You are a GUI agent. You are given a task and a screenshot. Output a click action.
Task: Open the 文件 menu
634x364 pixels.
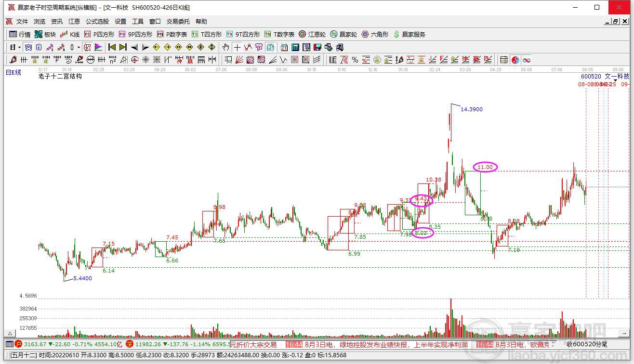22,22
